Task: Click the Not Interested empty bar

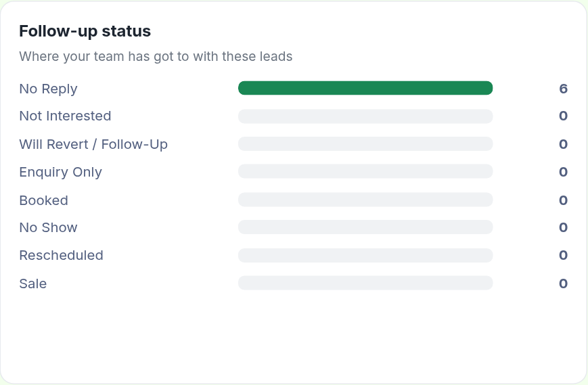Action: 365,116
